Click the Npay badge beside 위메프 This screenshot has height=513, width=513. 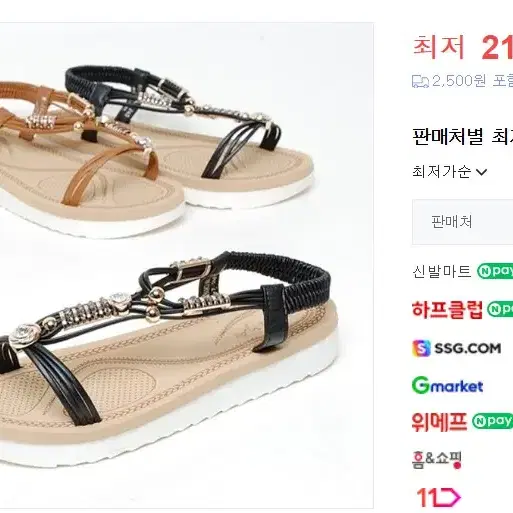pos(492,421)
